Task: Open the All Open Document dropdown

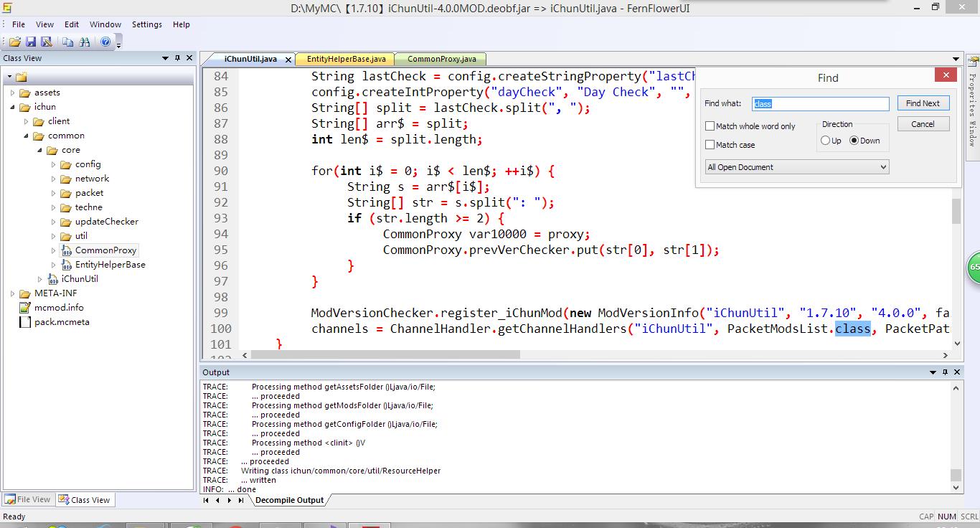Action: [797, 167]
